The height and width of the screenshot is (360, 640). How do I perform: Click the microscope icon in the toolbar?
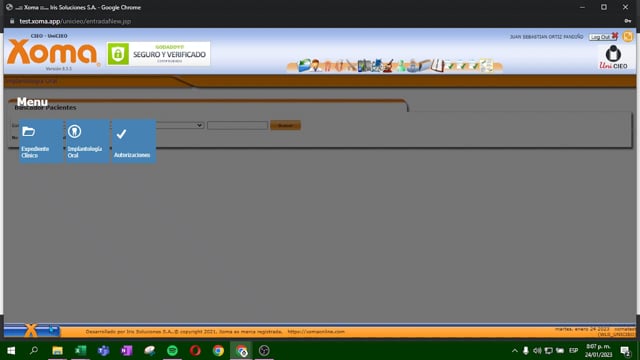coord(388,65)
